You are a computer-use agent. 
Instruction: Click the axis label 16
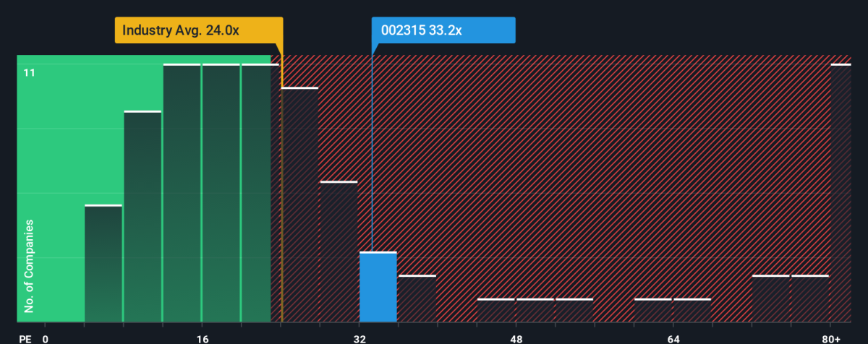[203, 338]
